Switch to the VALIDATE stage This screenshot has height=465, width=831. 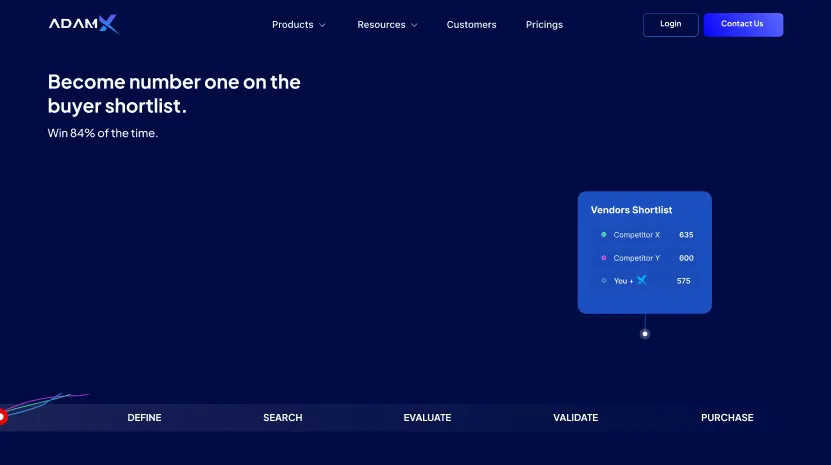(x=575, y=418)
